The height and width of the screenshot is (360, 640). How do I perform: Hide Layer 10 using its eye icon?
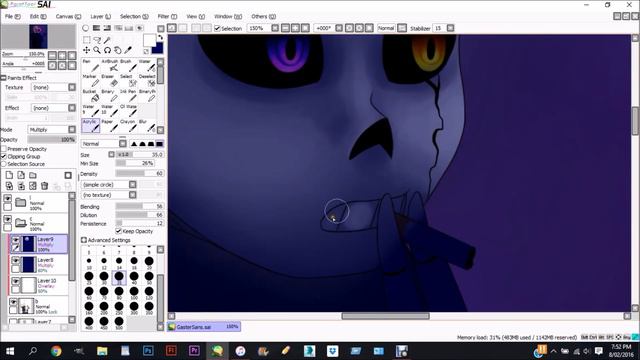tap(16, 281)
